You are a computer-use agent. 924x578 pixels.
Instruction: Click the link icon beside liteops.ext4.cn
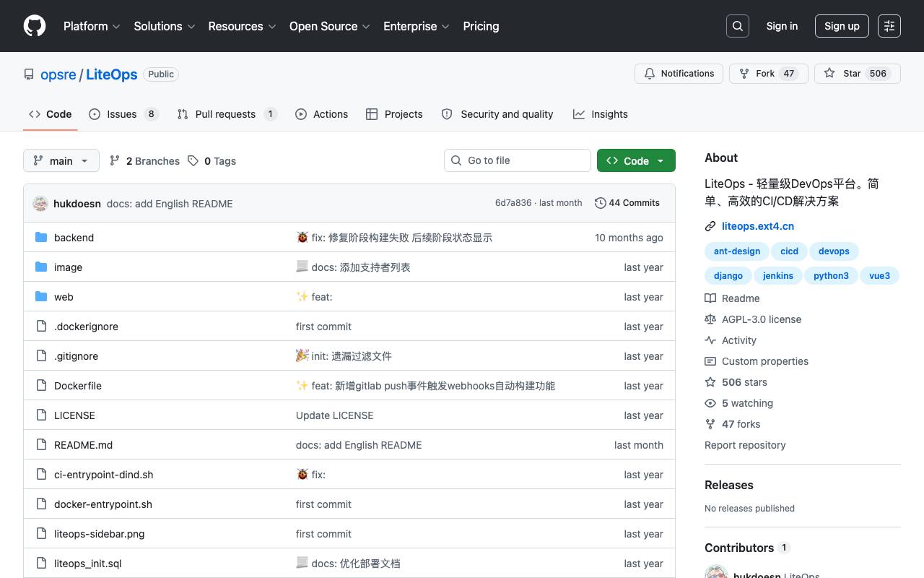[710, 226]
